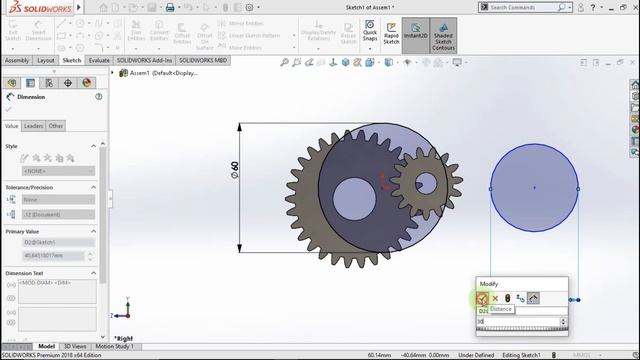Click the Rebuild stoplight icon in Modify box
This screenshot has height=360, width=640.
tap(508, 298)
